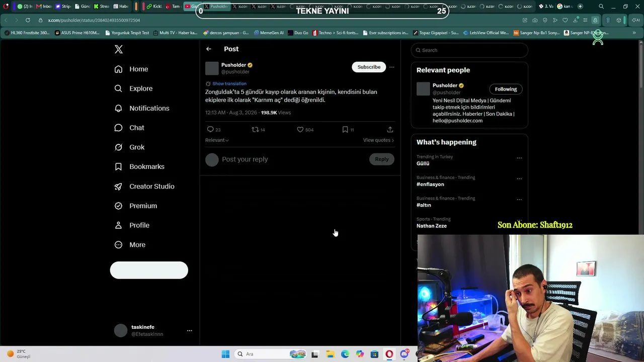The image size is (644, 362).
Task: Open the Relevant reply sorting dropdown
Action: pos(217,140)
